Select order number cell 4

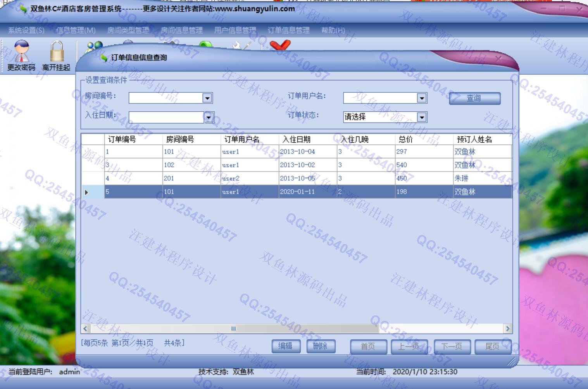tap(133, 178)
